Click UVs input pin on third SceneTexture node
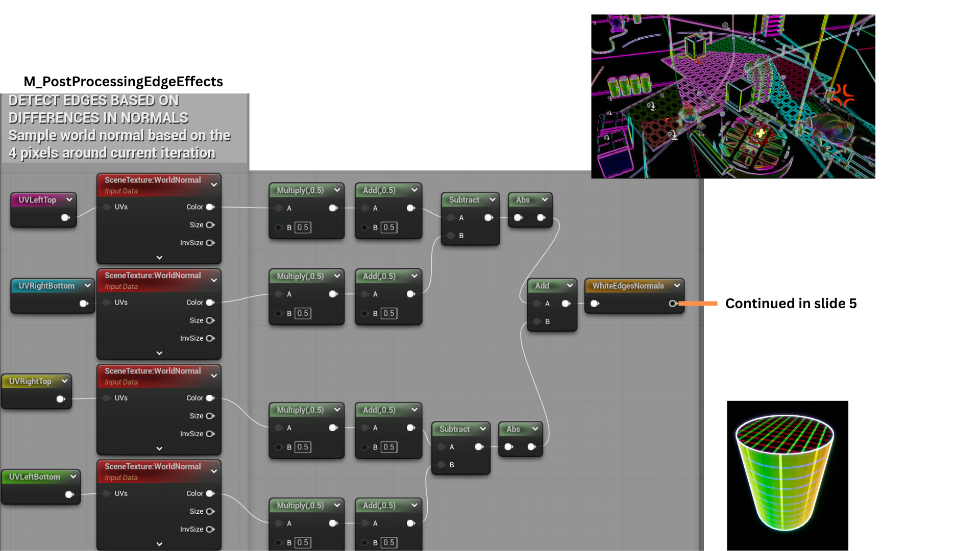 click(107, 398)
